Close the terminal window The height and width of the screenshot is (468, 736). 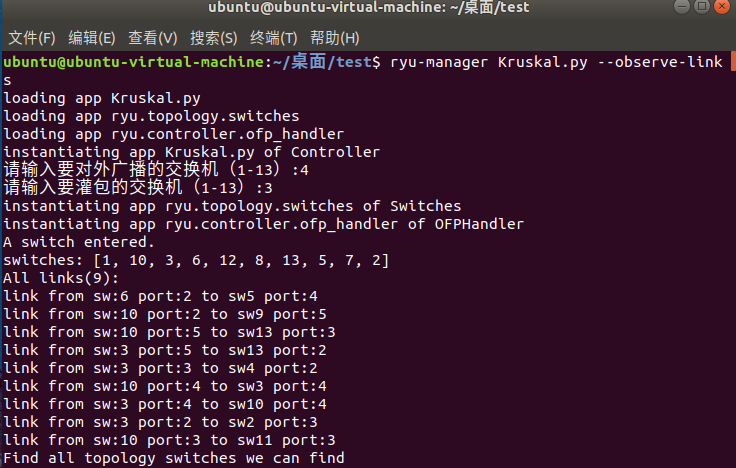[718, 11]
